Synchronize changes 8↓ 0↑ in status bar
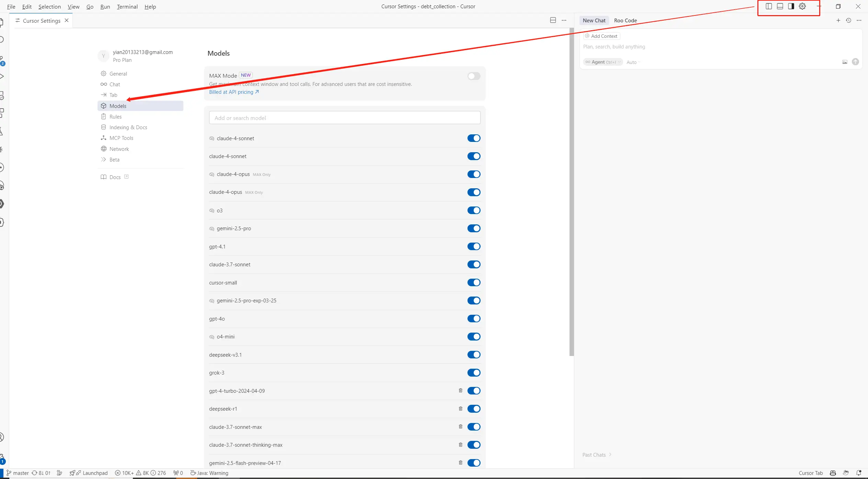Image resolution: width=868 pixels, height=479 pixels. tap(41, 473)
